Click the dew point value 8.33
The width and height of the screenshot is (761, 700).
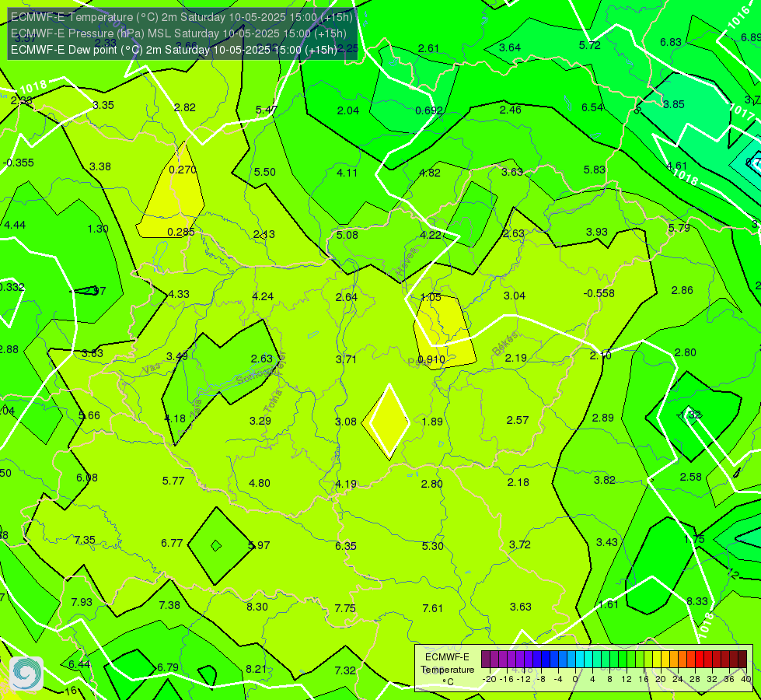coord(697,601)
